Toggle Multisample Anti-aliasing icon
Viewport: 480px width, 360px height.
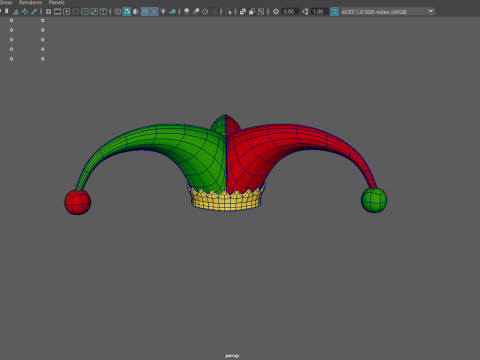205,12
